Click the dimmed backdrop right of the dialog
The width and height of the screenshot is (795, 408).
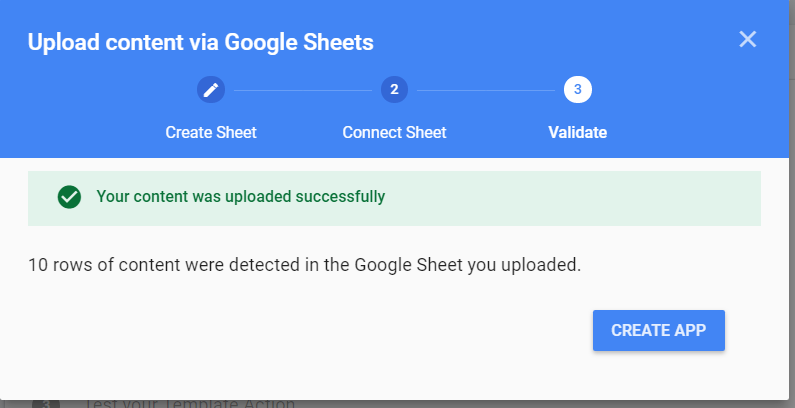tap(792, 203)
